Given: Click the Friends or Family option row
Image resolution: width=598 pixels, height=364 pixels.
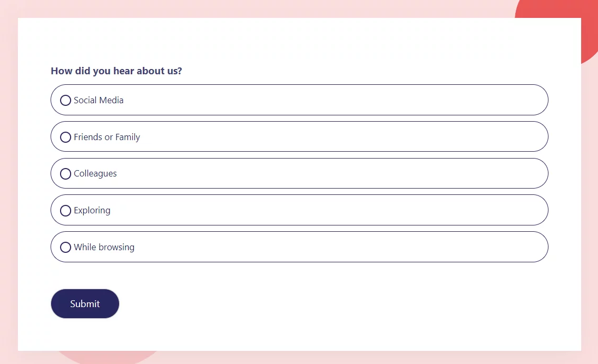Looking at the screenshot, I should (x=299, y=136).
